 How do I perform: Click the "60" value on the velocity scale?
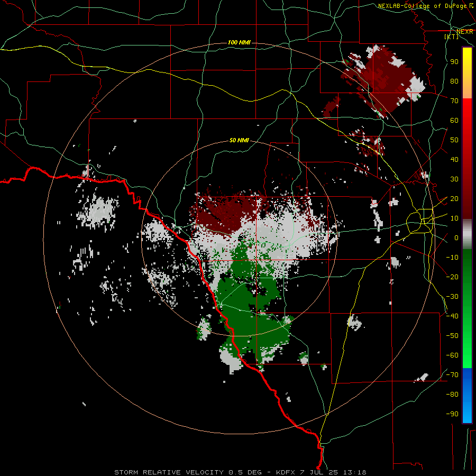point(454,120)
